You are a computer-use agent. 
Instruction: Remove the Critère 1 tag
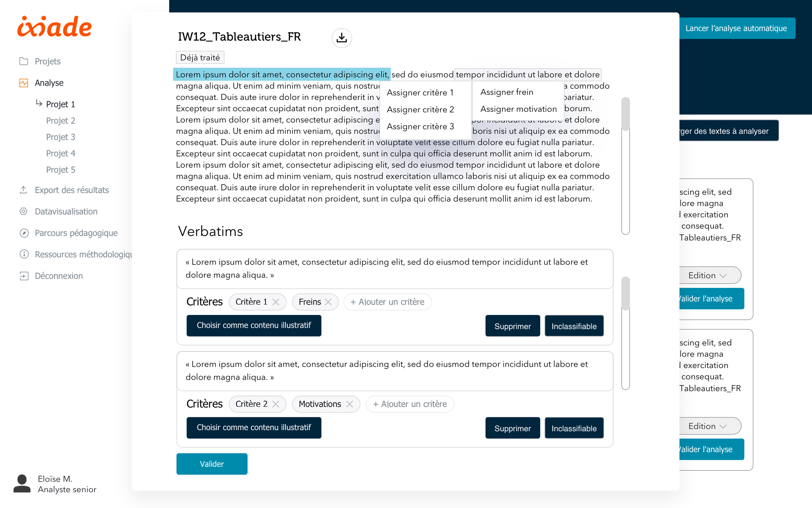tap(276, 302)
